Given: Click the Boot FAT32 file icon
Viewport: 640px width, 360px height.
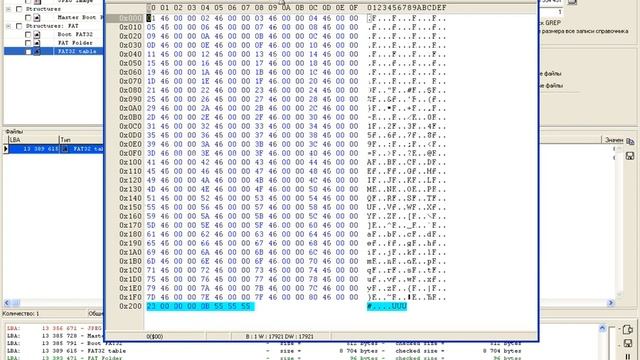Looking at the screenshot, I should coord(37,35).
